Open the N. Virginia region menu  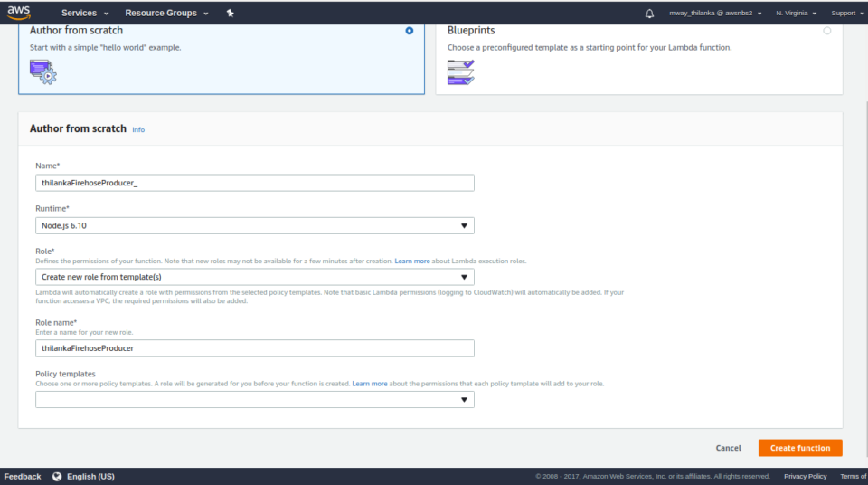tap(796, 14)
